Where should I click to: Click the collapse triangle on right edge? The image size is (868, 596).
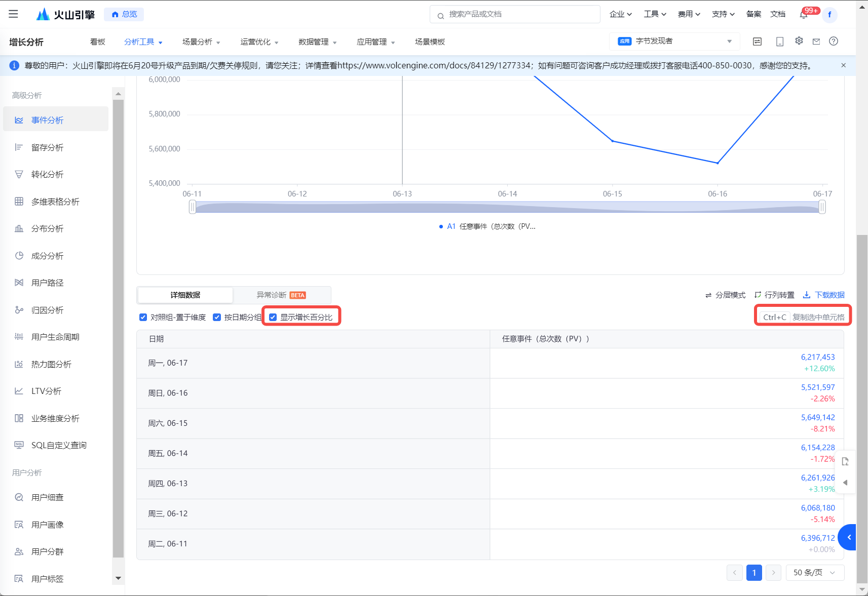pyautogui.click(x=845, y=483)
